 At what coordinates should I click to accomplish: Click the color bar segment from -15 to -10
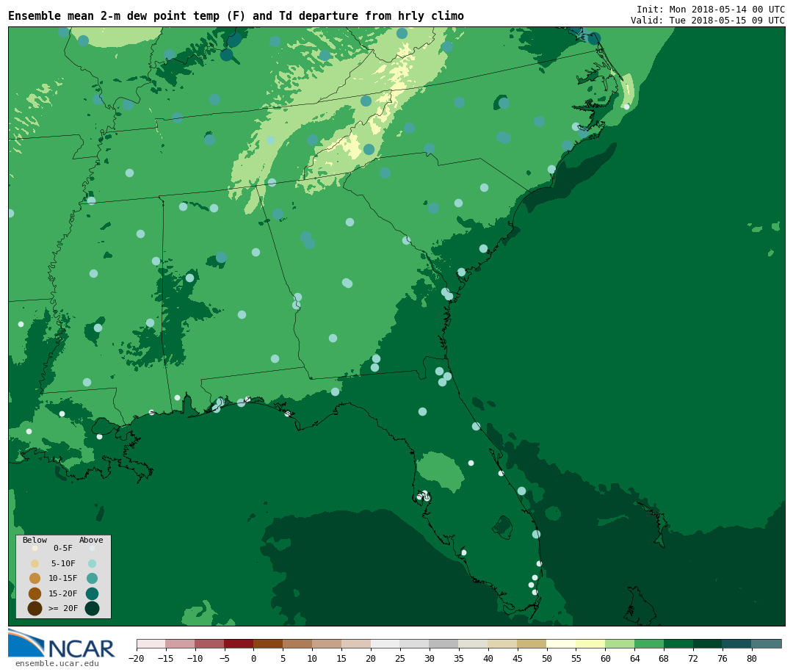[x=181, y=643]
